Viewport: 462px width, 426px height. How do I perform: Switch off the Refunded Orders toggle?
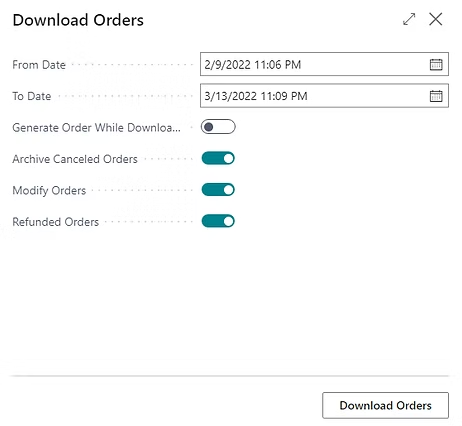[x=218, y=221]
